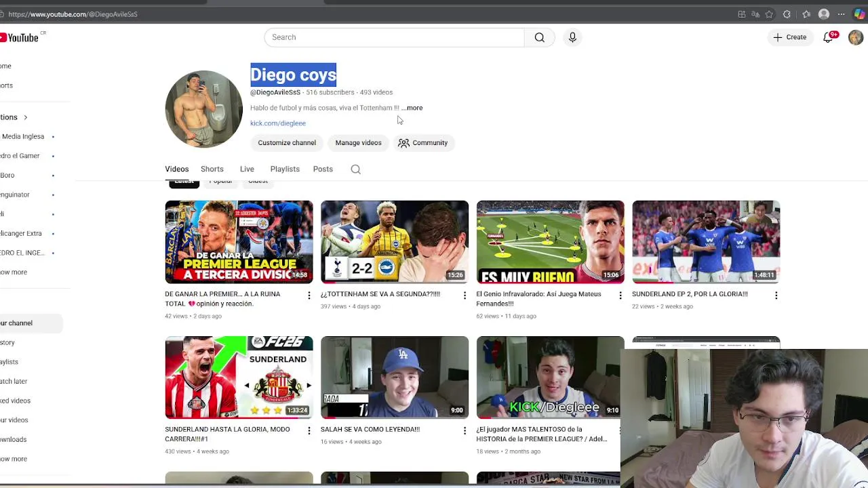
Task: Open browser settings ellipsis menu
Action: (842, 14)
